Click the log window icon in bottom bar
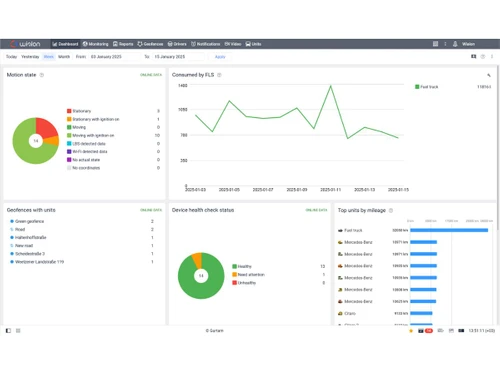Screen dimensions: 500x375 click(451, 331)
